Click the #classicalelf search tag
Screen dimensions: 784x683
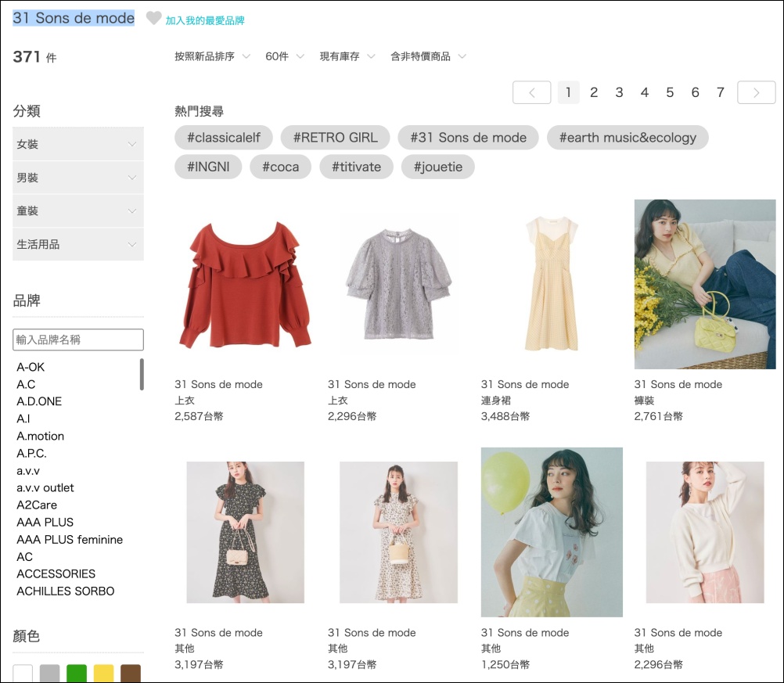224,138
